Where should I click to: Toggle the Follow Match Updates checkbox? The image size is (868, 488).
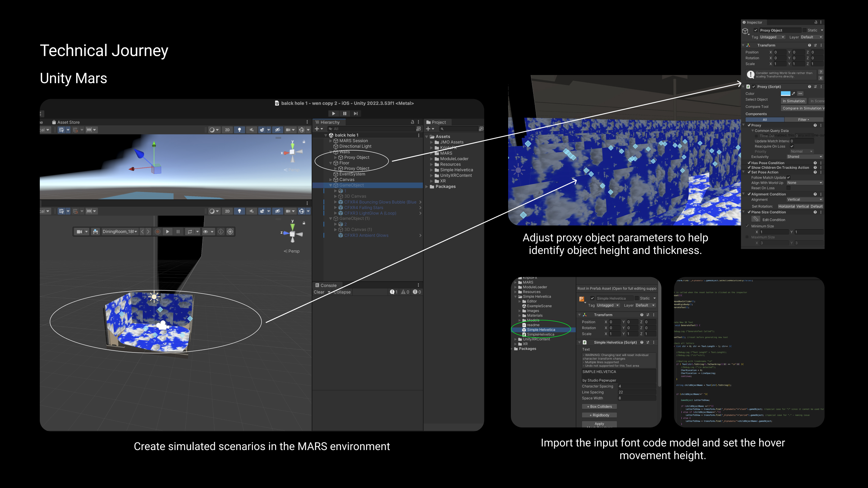pos(788,177)
